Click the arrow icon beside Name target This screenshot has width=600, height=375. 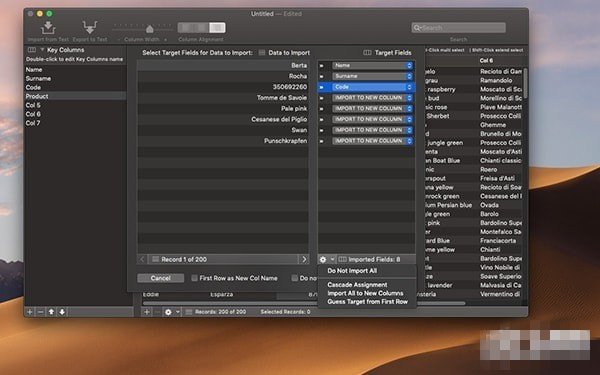click(x=322, y=66)
